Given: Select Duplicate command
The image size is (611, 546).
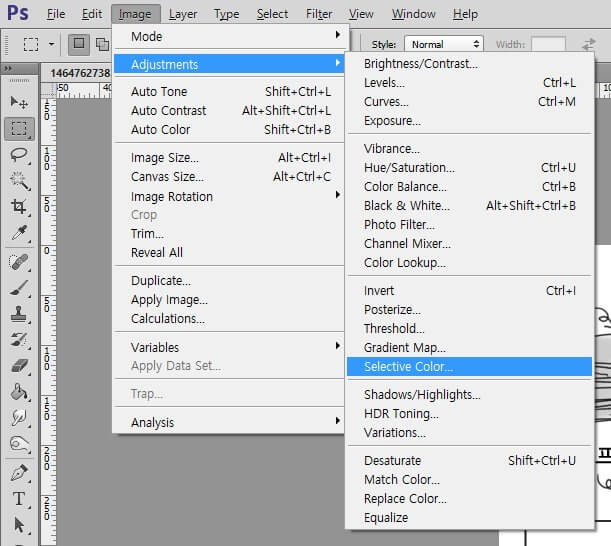Looking at the screenshot, I should (230, 281).
